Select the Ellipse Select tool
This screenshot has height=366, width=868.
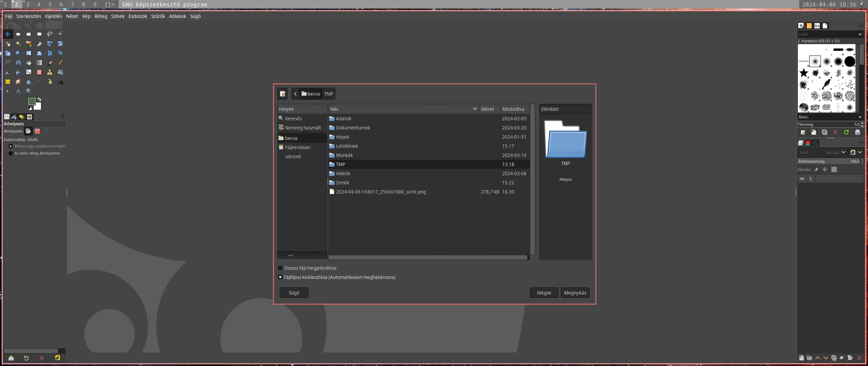pos(39,34)
